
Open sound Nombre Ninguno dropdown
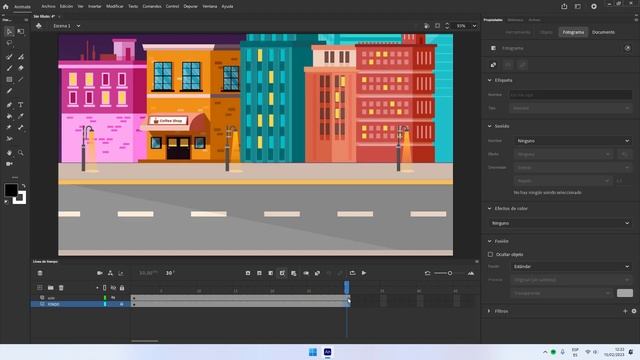pyautogui.click(x=573, y=141)
